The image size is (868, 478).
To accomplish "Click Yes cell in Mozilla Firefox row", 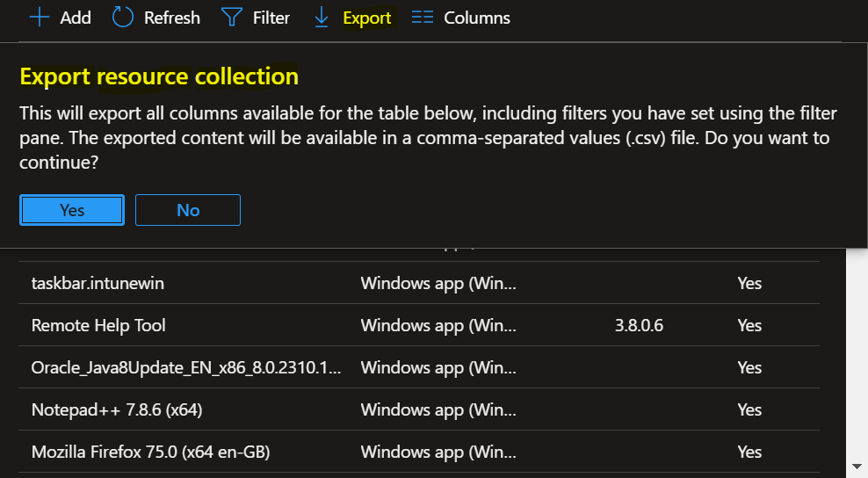I will coord(749,452).
